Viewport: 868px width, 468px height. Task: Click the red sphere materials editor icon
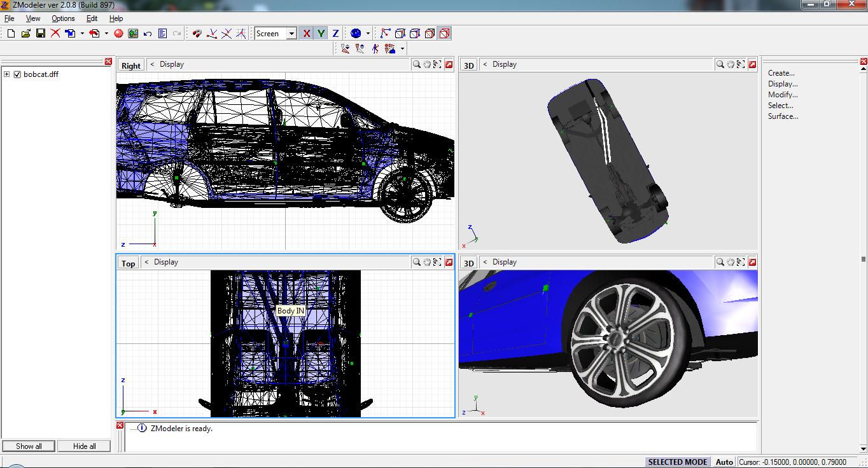pyautogui.click(x=118, y=34)
